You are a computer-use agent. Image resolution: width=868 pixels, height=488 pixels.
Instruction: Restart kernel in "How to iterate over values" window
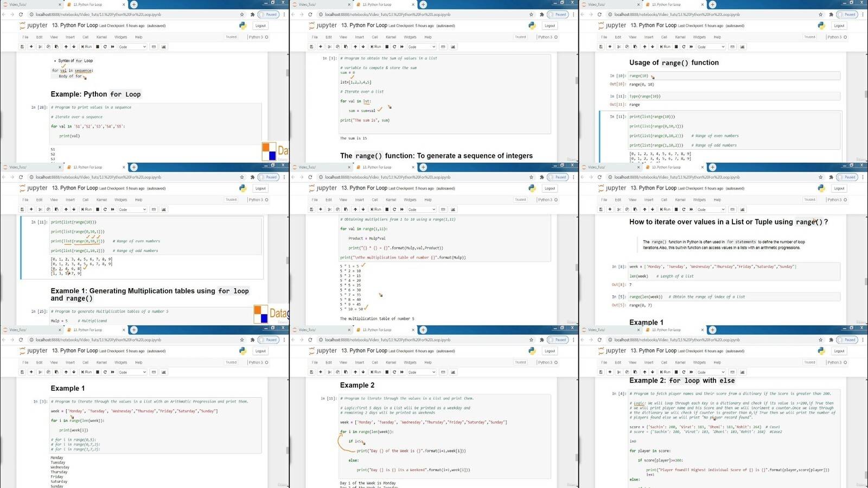pyautogui.click(x=684, y=210)
